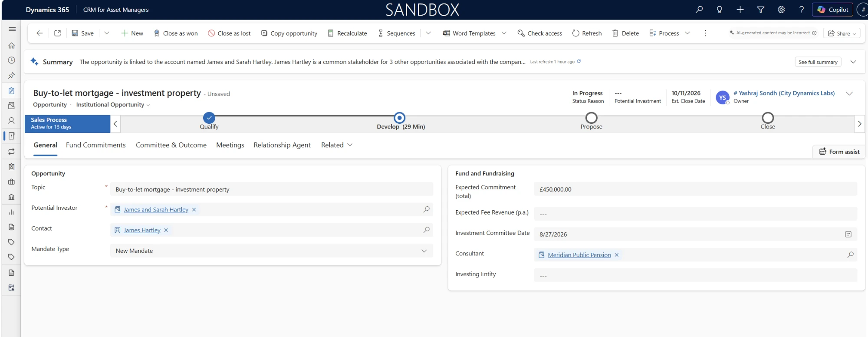Go to Home in the sidebar
This screenshot has width=868, height=337.
pos(12,46)
